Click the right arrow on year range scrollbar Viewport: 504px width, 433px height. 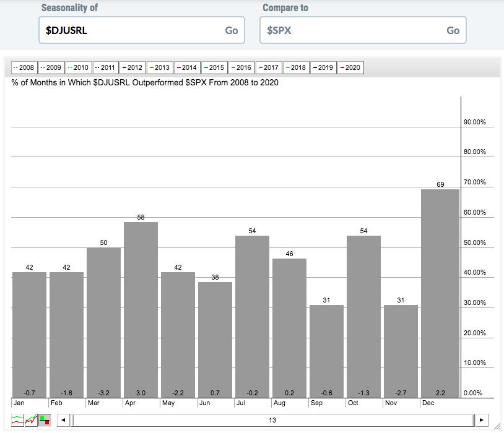(482, 420)
